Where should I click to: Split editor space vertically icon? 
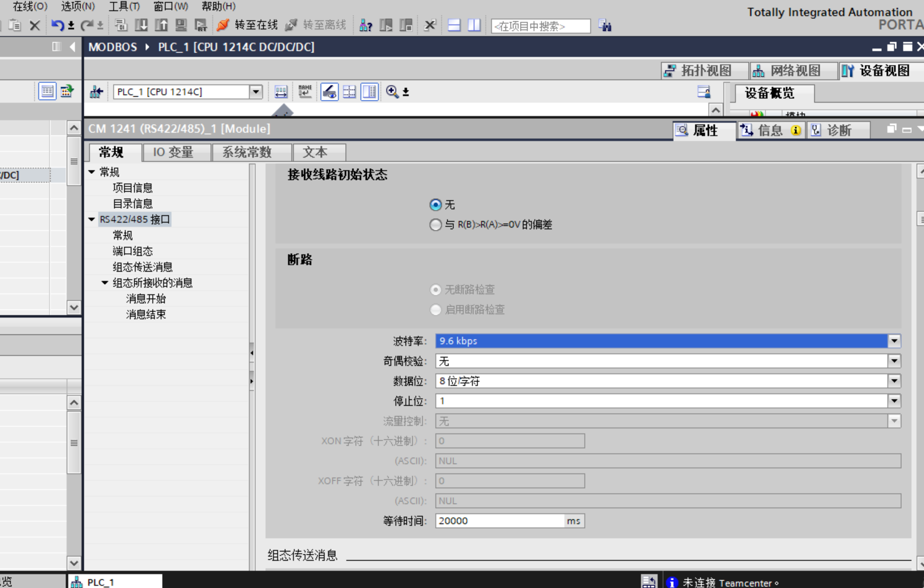click(474, 25)
